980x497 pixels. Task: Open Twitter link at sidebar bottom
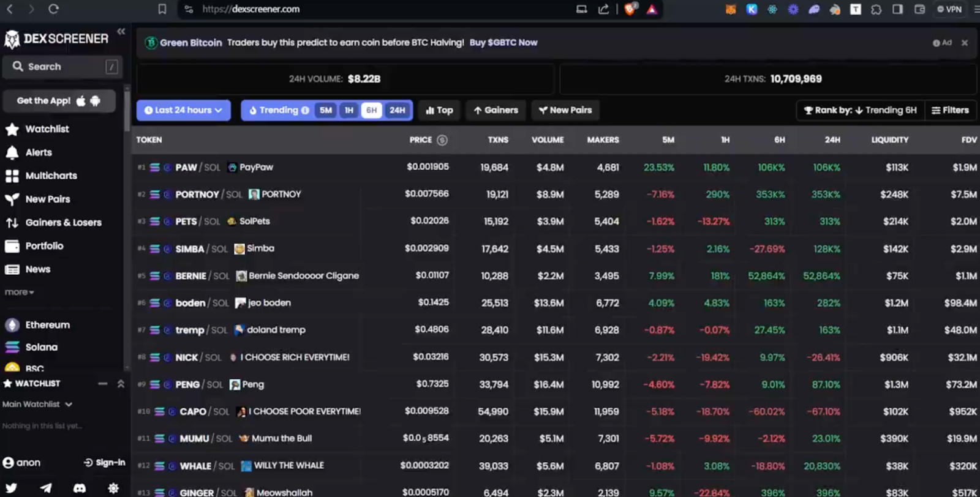point(12,488)
